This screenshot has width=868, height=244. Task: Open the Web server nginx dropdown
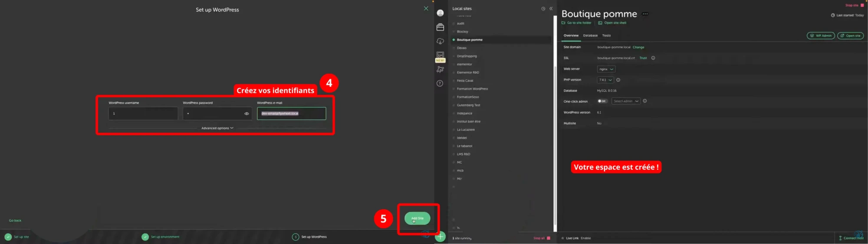point(606,69)
